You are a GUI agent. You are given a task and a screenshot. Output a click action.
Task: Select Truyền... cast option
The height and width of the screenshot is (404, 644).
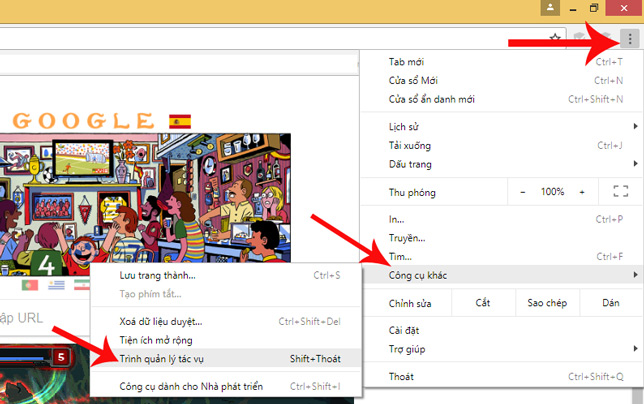pyautogui.click(x=502, y=238)
